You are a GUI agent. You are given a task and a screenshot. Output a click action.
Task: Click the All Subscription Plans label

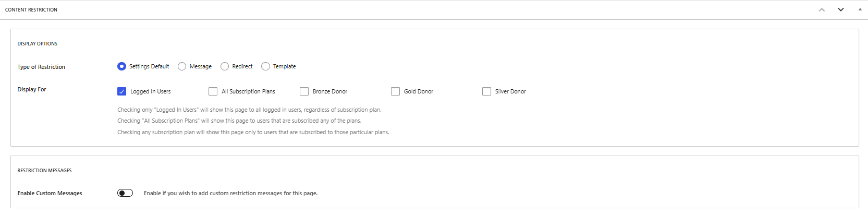coord(248,91)
